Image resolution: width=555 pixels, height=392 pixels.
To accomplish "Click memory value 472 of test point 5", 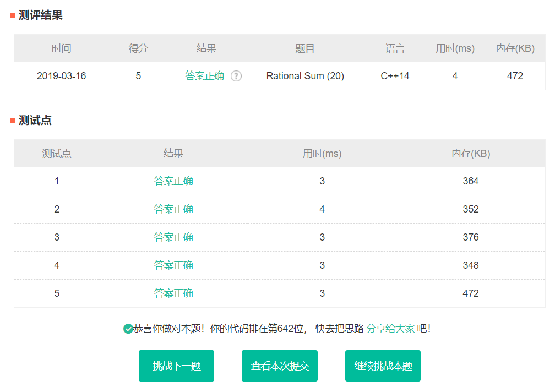I will click(471, 293).
